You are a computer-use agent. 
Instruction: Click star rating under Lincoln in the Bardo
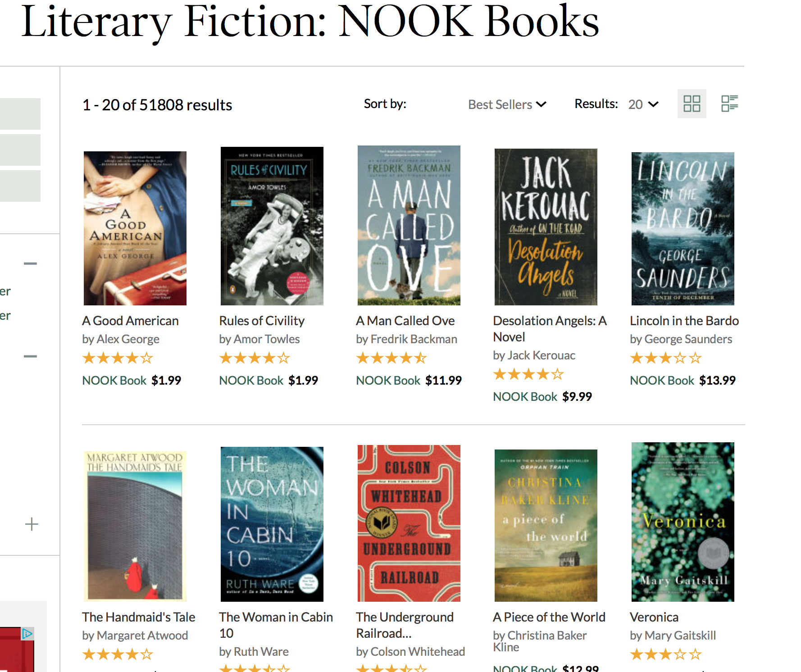tap(666, 359)
